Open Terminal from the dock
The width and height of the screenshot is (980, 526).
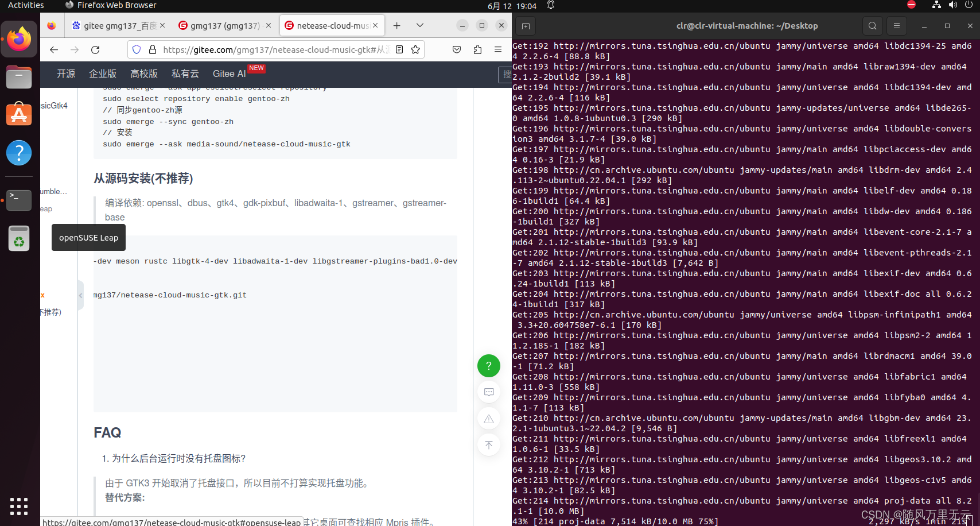point(19,200)
